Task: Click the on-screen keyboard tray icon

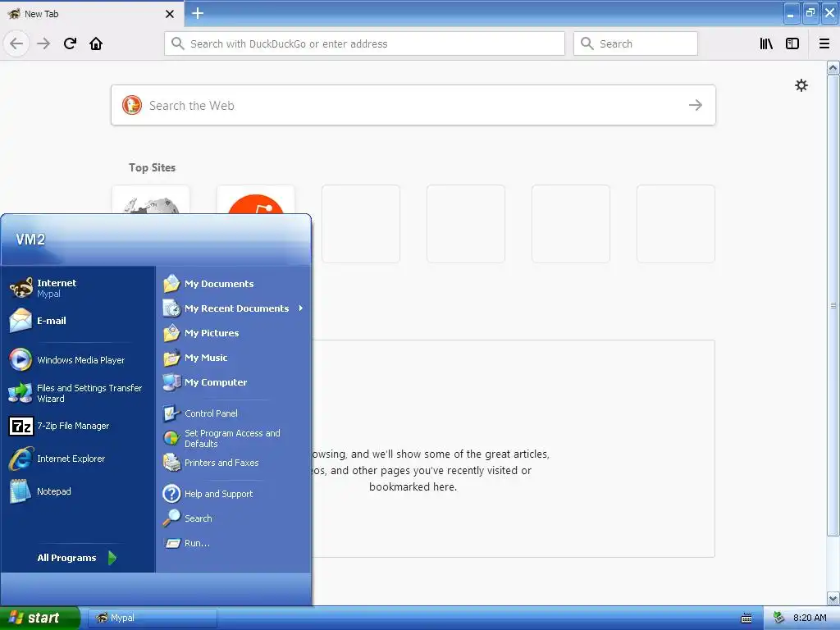Action: pyautogui.click(x=746, y=619)
